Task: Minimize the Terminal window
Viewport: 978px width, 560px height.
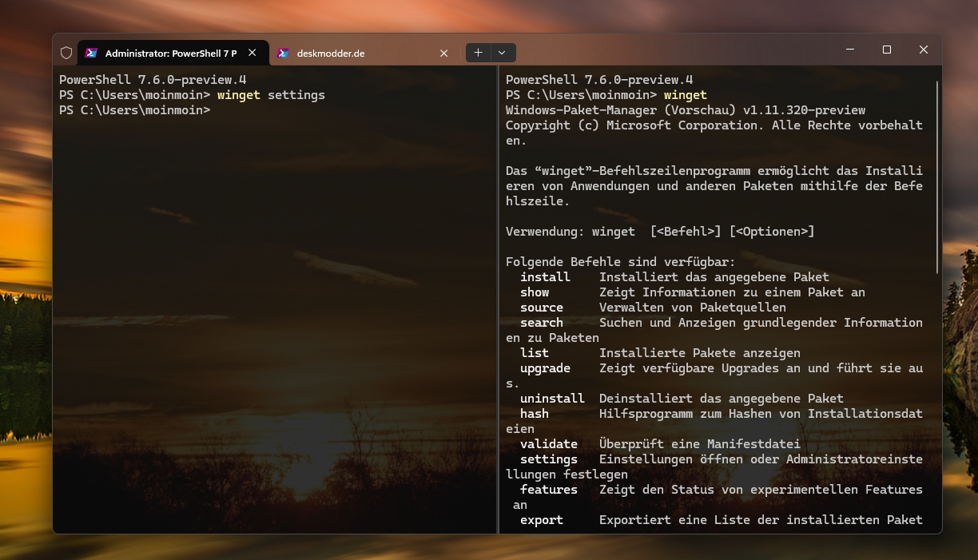Action: point(849,50)
